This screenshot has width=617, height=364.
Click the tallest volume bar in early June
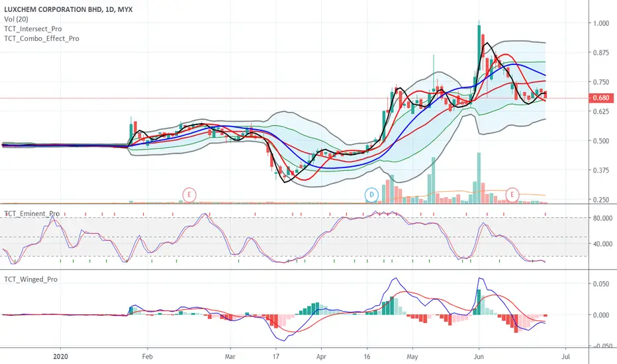coord(479,178)
